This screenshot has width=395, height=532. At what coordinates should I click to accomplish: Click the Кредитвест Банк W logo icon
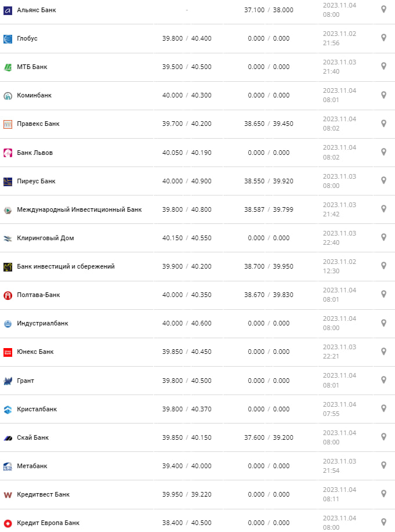click(x=8, y=495)
